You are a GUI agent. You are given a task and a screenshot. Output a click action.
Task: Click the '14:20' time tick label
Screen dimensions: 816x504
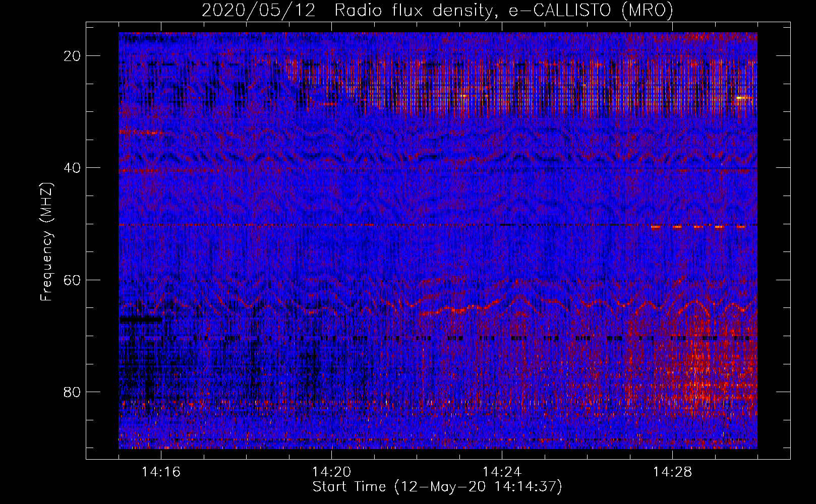pos(331,472)
